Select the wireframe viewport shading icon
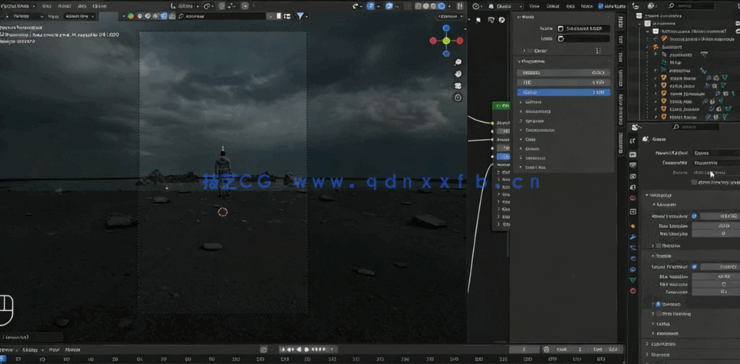The image size is (740, 364). point(419,6)
